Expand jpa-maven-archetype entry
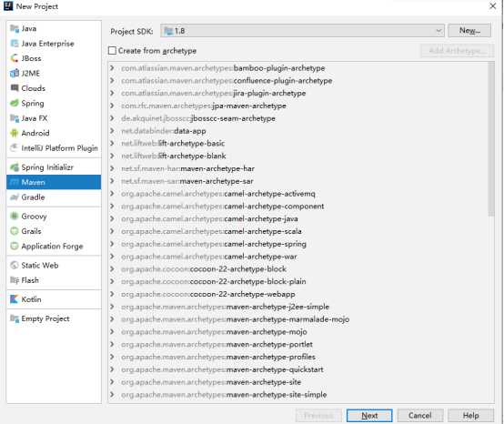Image resolution: width=504 pixels, height=424 pixels. click(x=112, y=106)
